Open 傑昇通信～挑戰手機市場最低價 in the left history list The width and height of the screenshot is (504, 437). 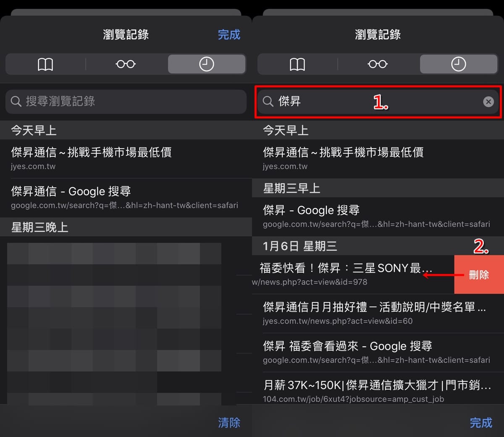[x=126, y=158]
